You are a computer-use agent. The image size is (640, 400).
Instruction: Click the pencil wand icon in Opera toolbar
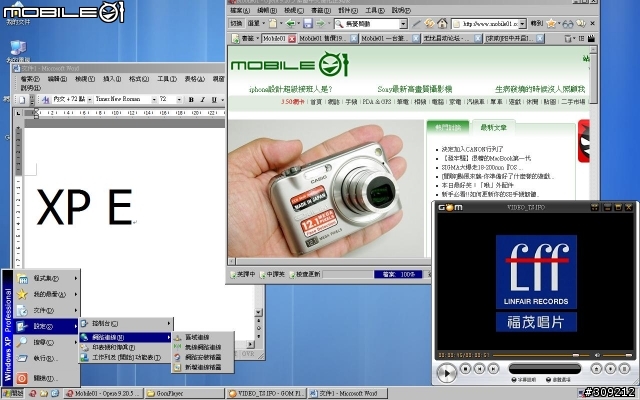point(416,24)
